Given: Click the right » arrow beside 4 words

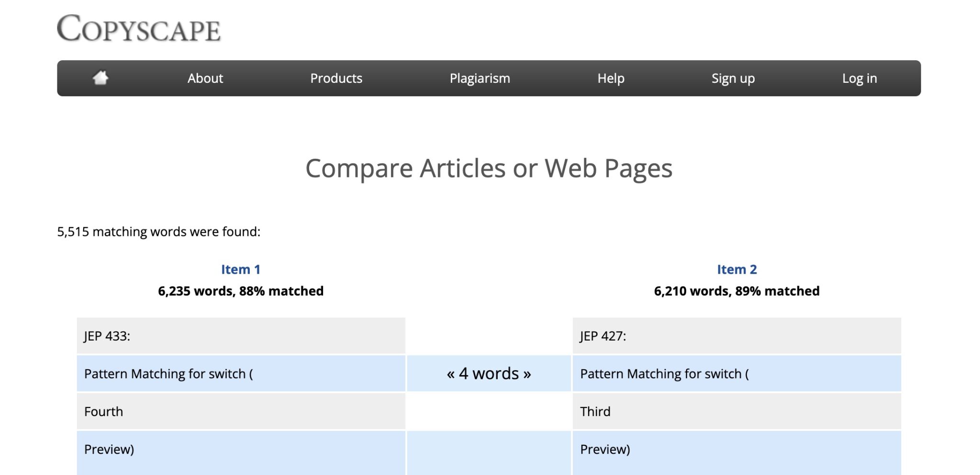Looking at the screenshot, I should tap(527, 374).
